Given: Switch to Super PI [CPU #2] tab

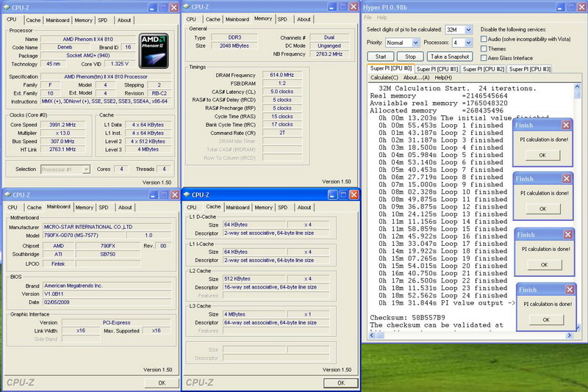Looking at the screenshot, I should (484, 69).
